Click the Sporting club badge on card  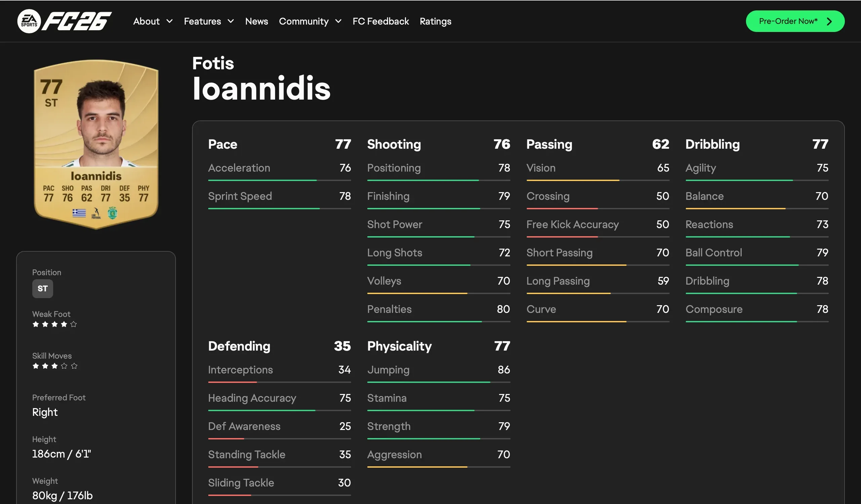tap(112, 213)
